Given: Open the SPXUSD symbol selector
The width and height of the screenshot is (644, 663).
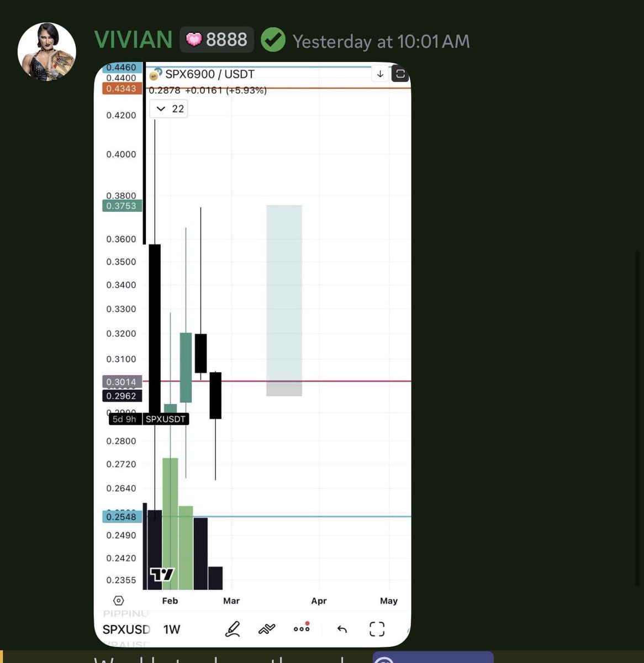Looking at the screenshot, I should click(126, 629).
